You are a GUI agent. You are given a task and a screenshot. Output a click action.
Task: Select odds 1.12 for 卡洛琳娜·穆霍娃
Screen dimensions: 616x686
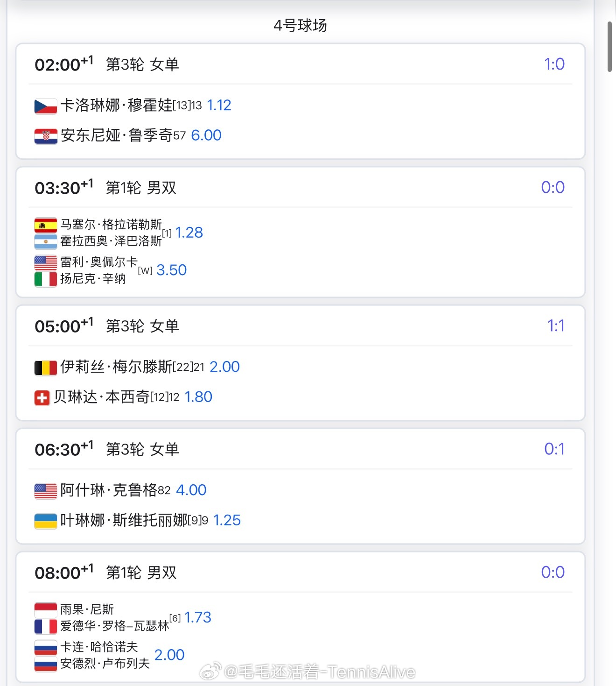pos(219,105)
